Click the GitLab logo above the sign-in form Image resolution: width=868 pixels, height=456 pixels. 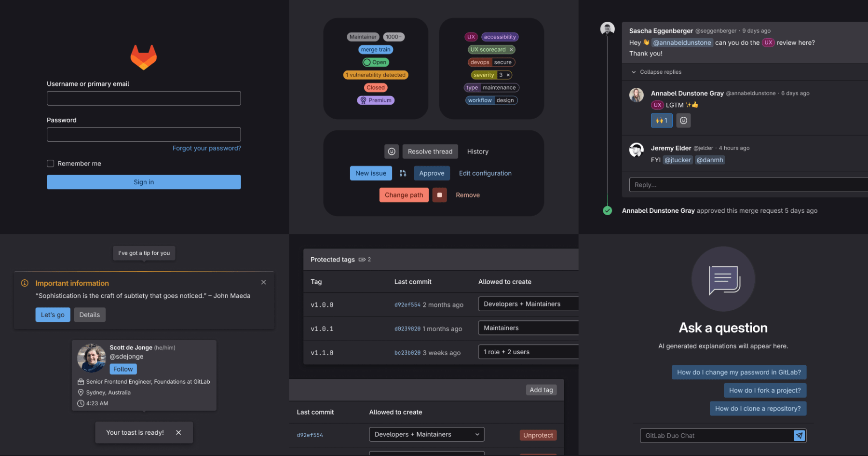coord(143,57)
